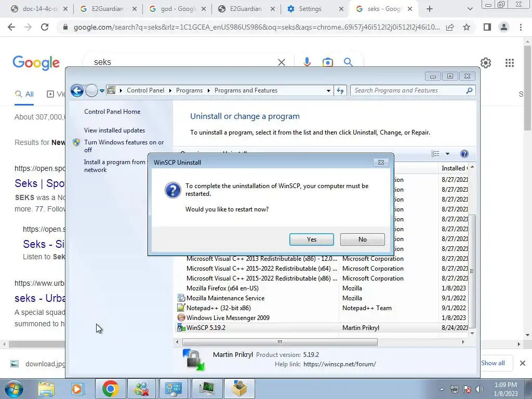The width and height of the screenshot is (532, 399).
Task: Open the volume control in system tray
Action: (x=480, y=389)
